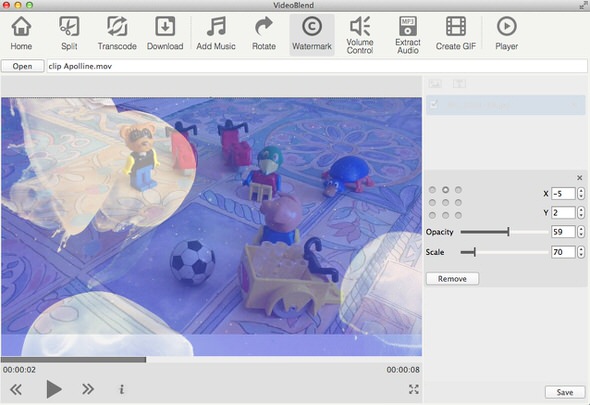This screenshot has height=405, width=590.
Task: Click the file path field showing clip Apolline.mov
Action: tap(317, 66)
